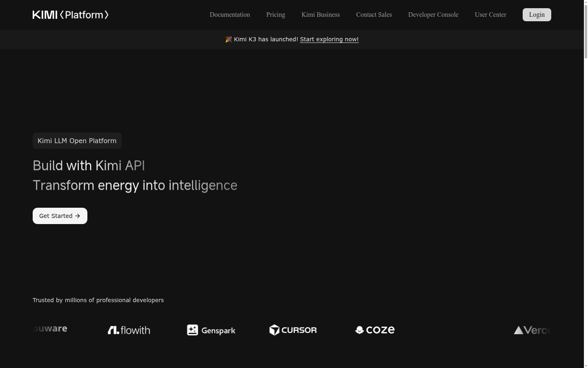Click the flowith logo

point(129,330)
